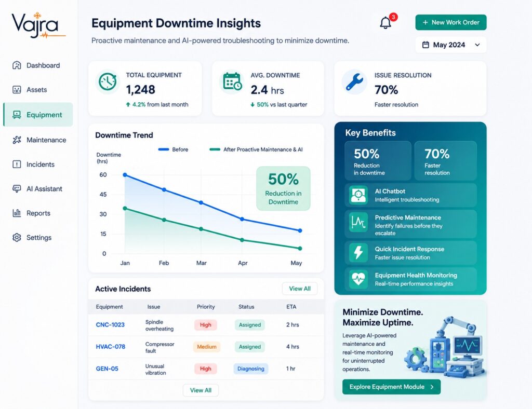
Task: Click the 1,248 total equipment value
Action: coord(140,89)
